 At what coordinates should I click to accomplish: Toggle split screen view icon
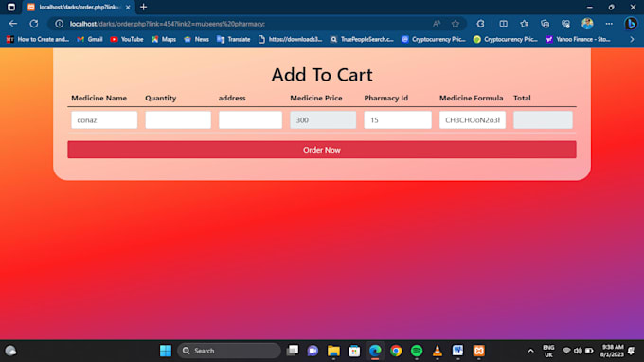(503, 24)
